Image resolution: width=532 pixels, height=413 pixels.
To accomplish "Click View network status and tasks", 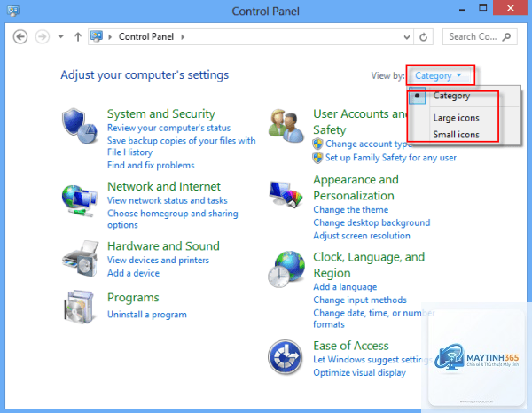I will [168, 200].
